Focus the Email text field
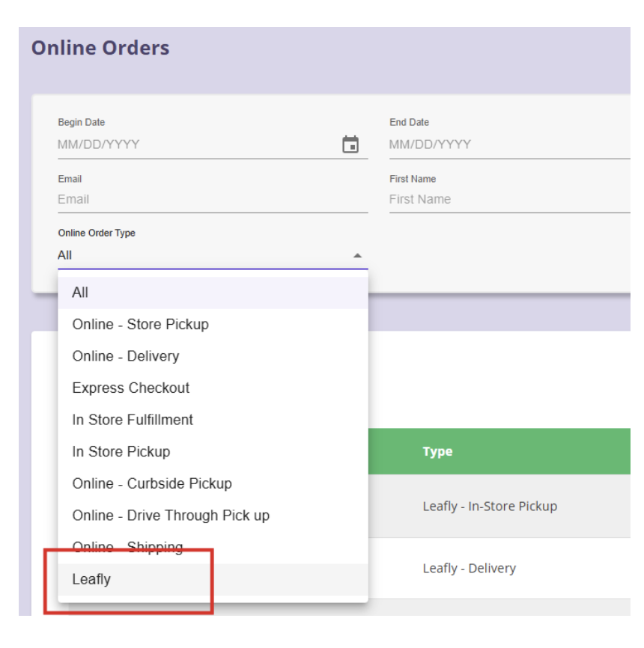The height and width of the screenshot is (648, 644). click(212, 200)
